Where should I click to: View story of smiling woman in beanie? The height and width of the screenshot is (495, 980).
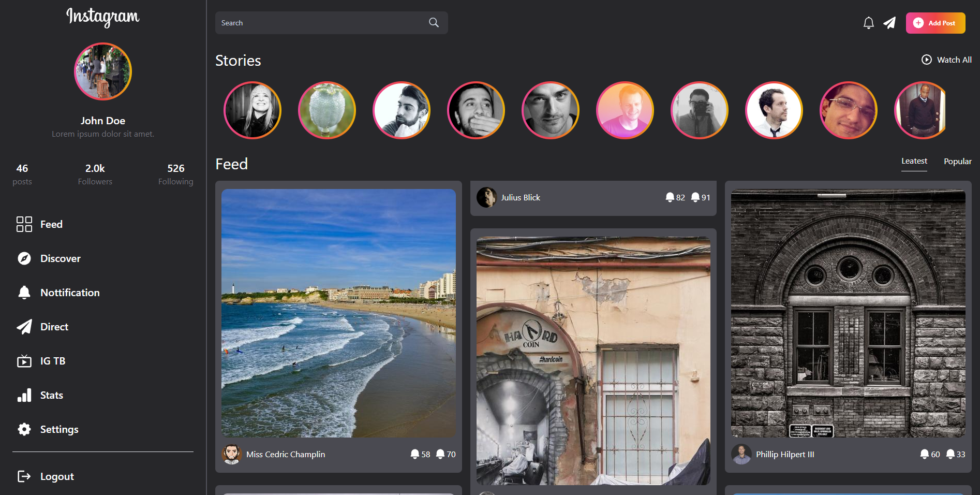(253, 110)
